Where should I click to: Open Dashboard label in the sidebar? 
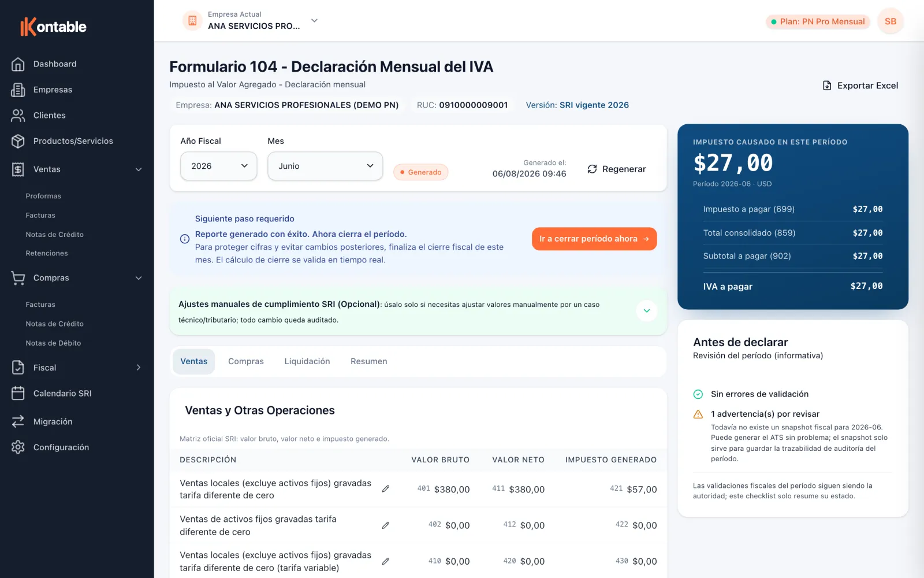tap(55, 64)
